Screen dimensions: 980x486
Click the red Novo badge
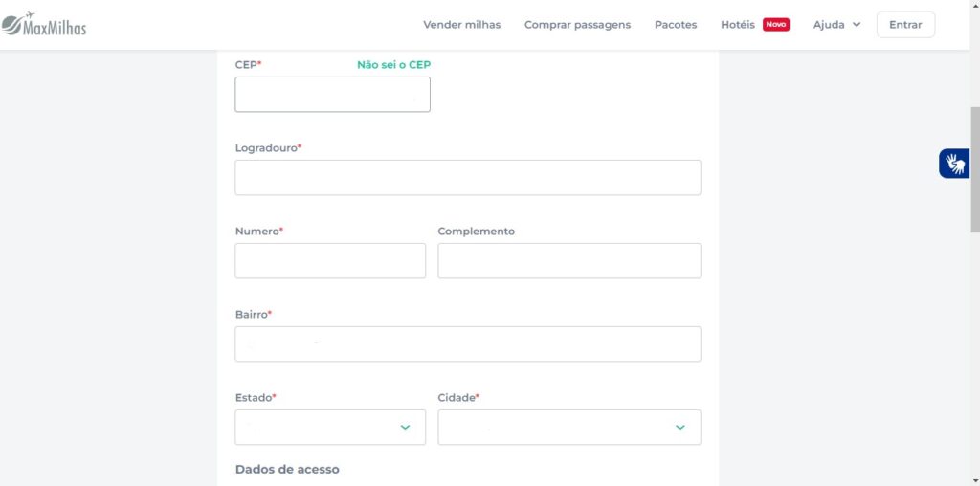point(775,25)
